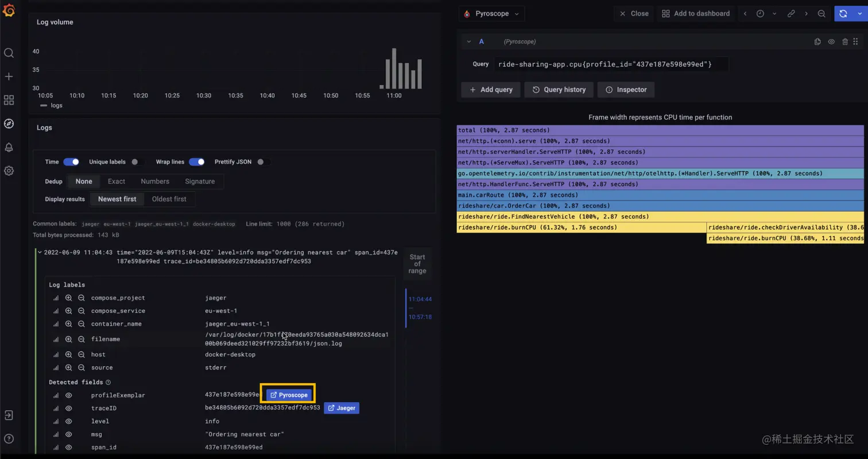Select the burnCPU 61.32% flame graph frame
868x459 pixels.
[x=582, y=227]
